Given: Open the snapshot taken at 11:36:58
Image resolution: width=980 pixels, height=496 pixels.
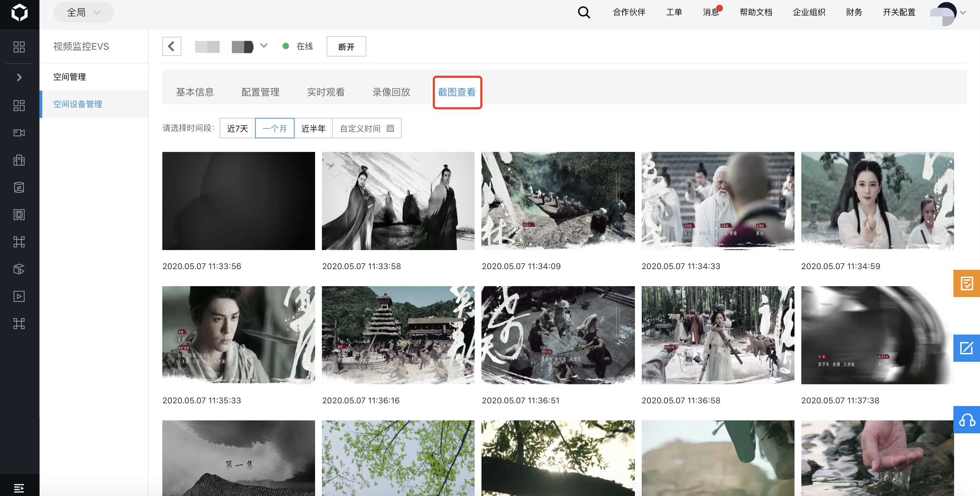Looking at the screenshot, I should [x=718, y=335].
